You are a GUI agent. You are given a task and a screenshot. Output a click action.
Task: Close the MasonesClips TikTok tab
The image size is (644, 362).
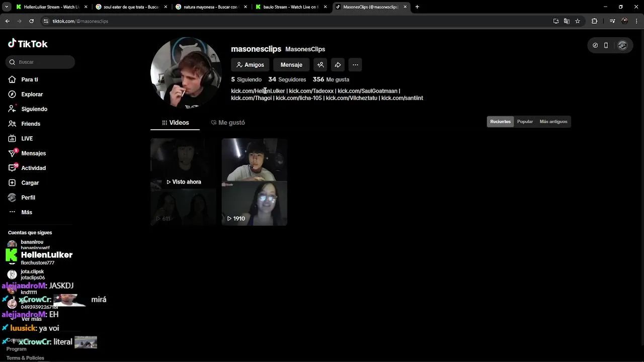(405, 7)
